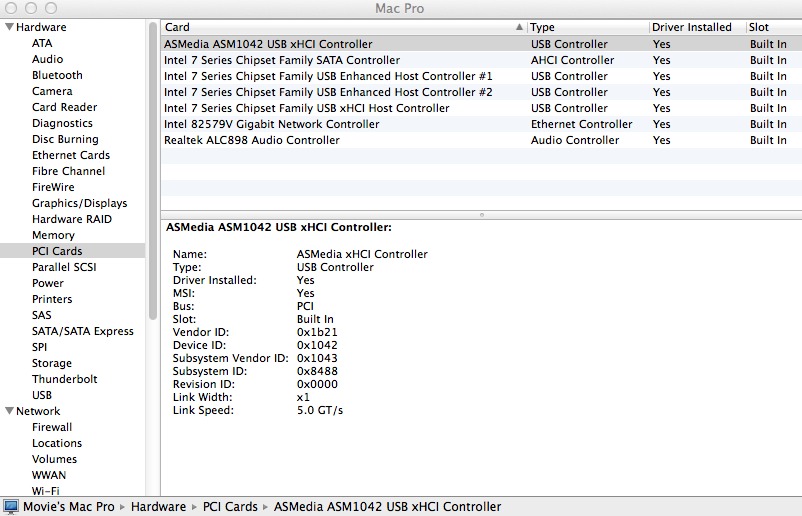Viewport: 802px width, 516px height.
Task: Click the Subsystem ID value 0x8488
Action: point(317,371)
